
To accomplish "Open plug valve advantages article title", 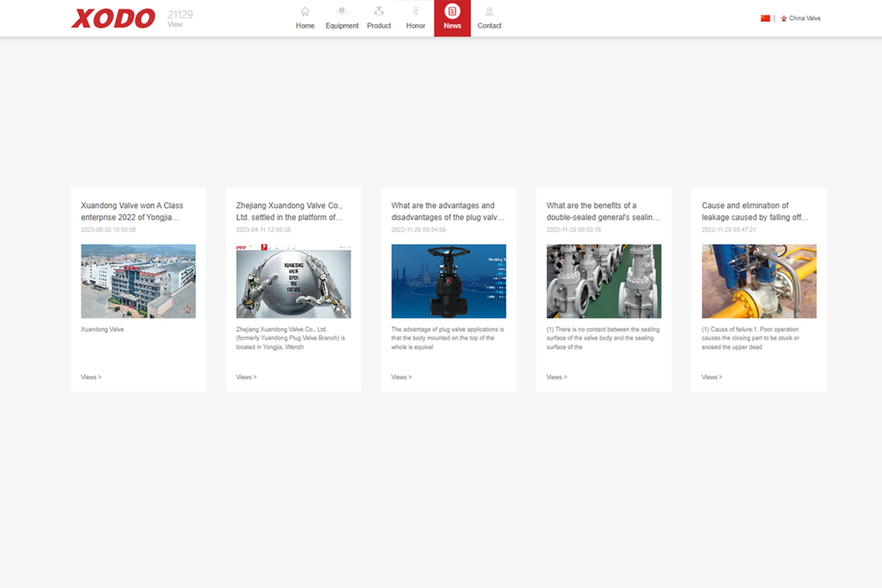I will (447, 211).
